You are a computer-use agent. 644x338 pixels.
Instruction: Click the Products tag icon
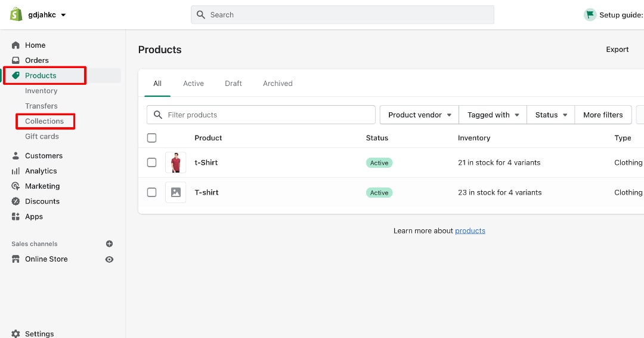point(16,76)
